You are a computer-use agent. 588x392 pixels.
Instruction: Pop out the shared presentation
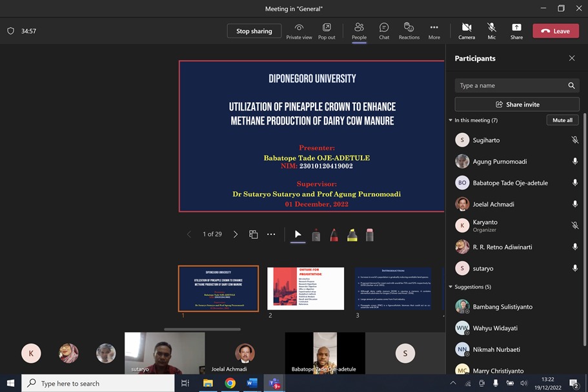(x=327, y=30)
